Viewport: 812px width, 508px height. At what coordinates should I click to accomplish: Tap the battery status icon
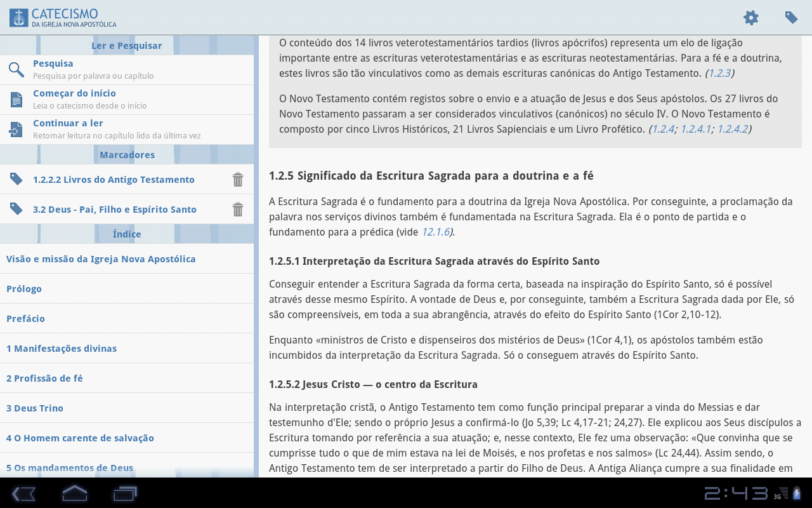click(797, 493)
